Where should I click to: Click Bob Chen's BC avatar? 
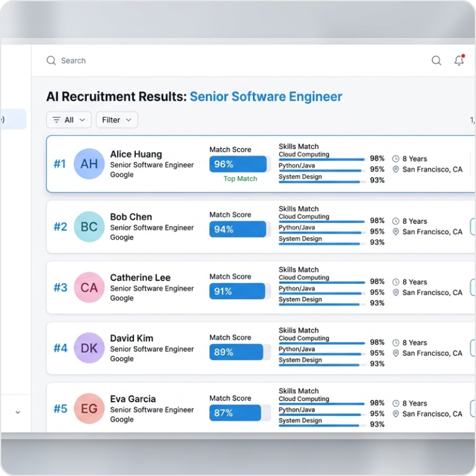[89, 227]
